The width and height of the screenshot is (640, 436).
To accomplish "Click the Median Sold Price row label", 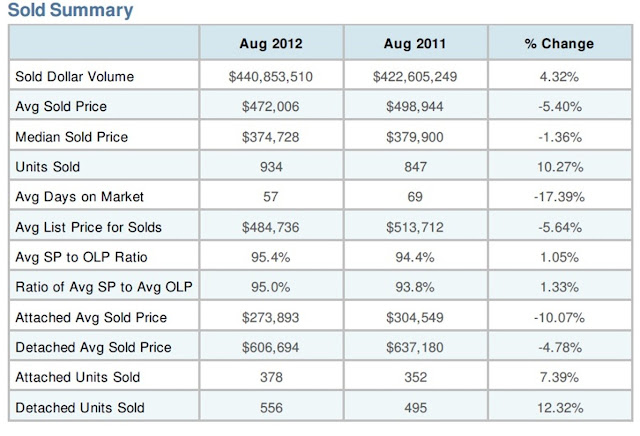I will (71, 137).
